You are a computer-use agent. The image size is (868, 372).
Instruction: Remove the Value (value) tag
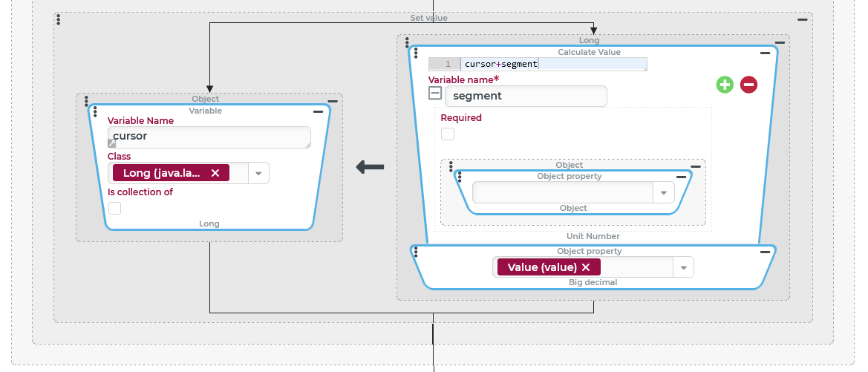tap(587, 267)
